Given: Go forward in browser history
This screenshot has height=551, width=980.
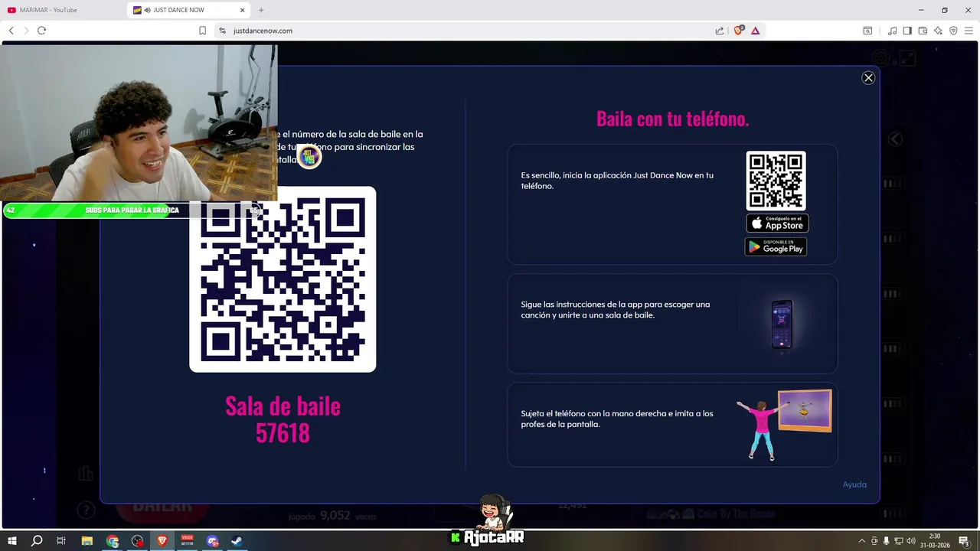Looking at the screenshot, I should point(26,31).
